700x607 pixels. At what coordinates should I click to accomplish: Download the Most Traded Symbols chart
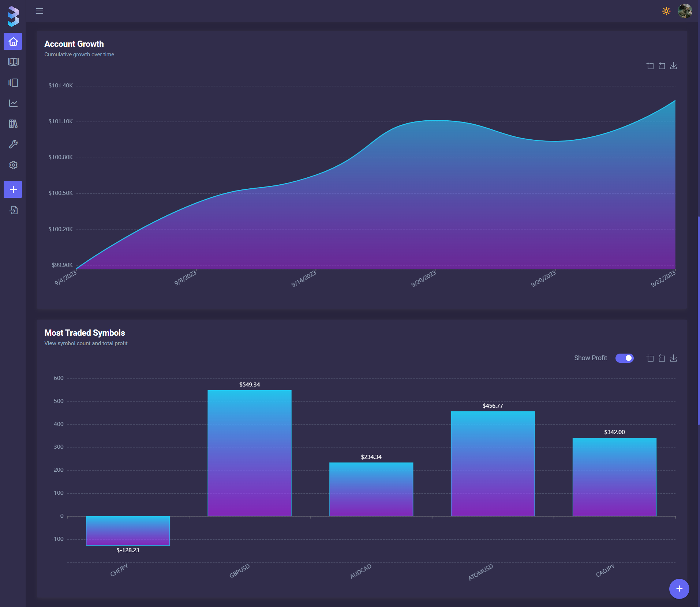pyautogui.click(x=673, y=358)
